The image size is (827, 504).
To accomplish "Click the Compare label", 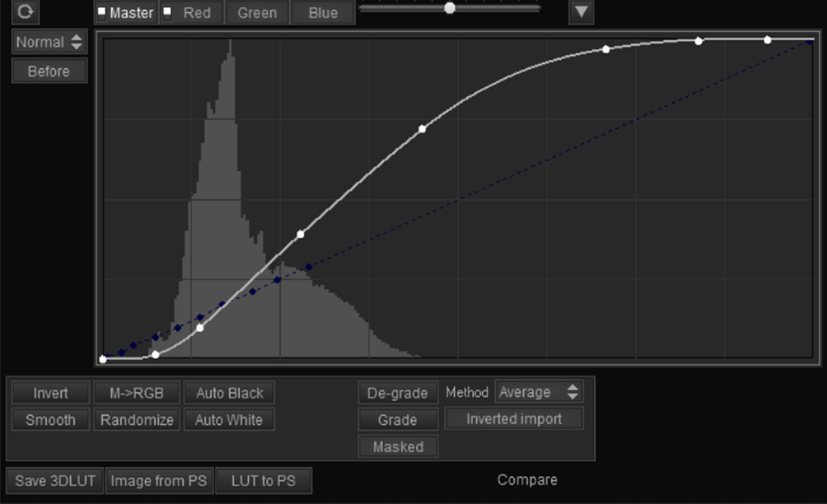I will click(x=527, y=480).
